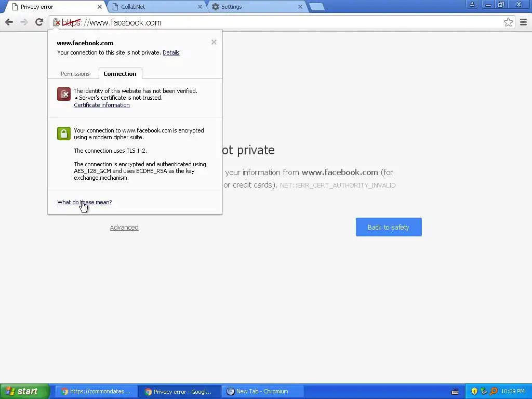
Task: Select the Connection tab in popup
Action: (120, 74)
